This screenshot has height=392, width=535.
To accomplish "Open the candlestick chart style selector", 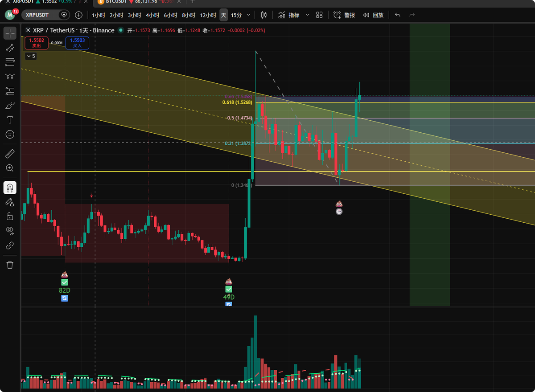I will 263,15.
